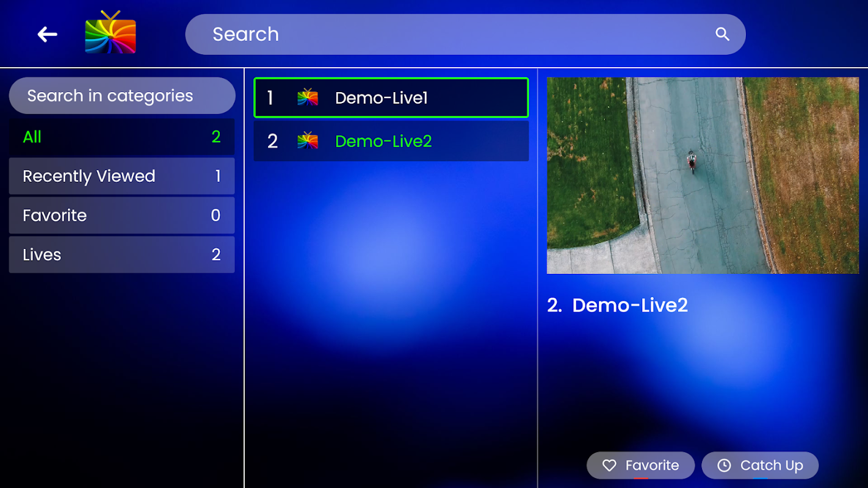The height and width of the screenshot is (488, 868).
Task: Focus the Search in categories field
Action: [122, 95]
